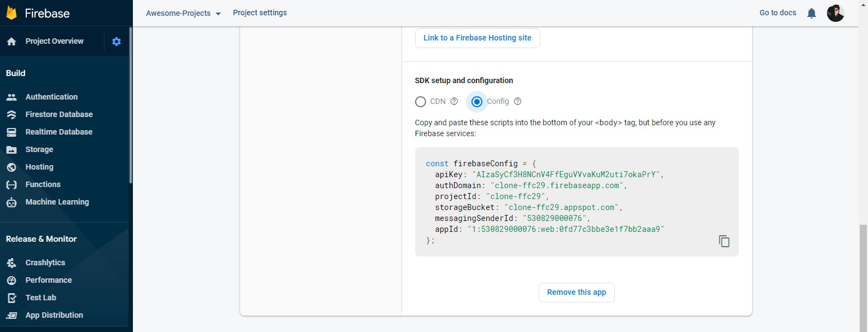Click the Project settings title

260,13
